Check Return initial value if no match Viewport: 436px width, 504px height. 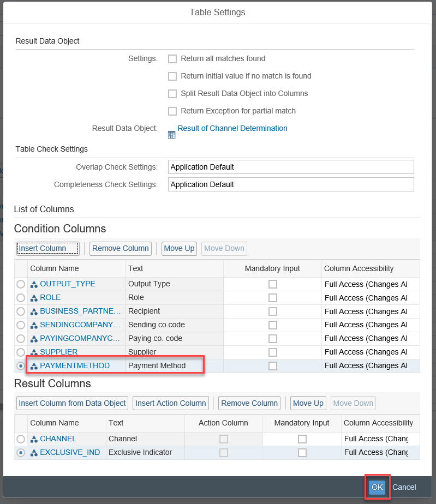172,76
